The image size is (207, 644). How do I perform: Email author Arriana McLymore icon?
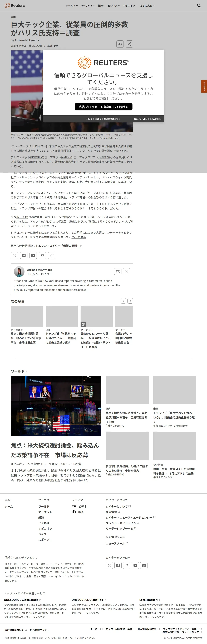click(x=118, y=272)
